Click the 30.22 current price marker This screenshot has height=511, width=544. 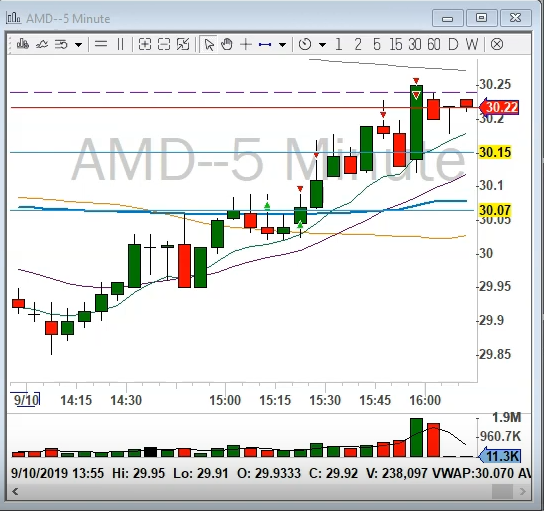499,107
